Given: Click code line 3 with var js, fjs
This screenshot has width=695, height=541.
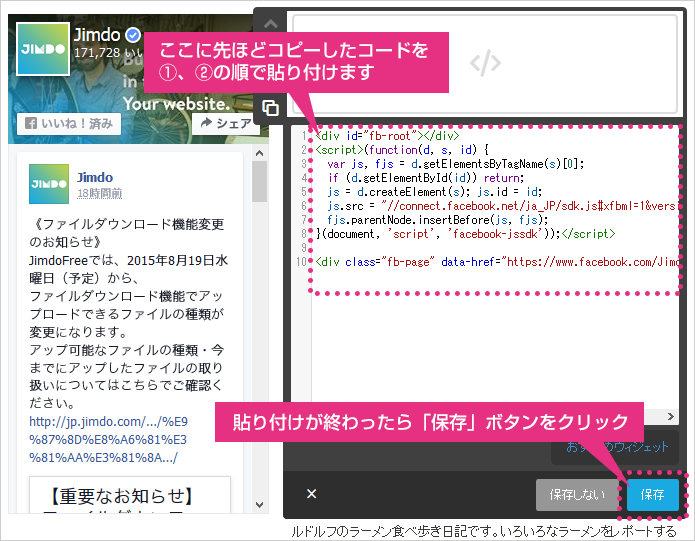Looking at the screenshot, I should [x=456, y=164].
